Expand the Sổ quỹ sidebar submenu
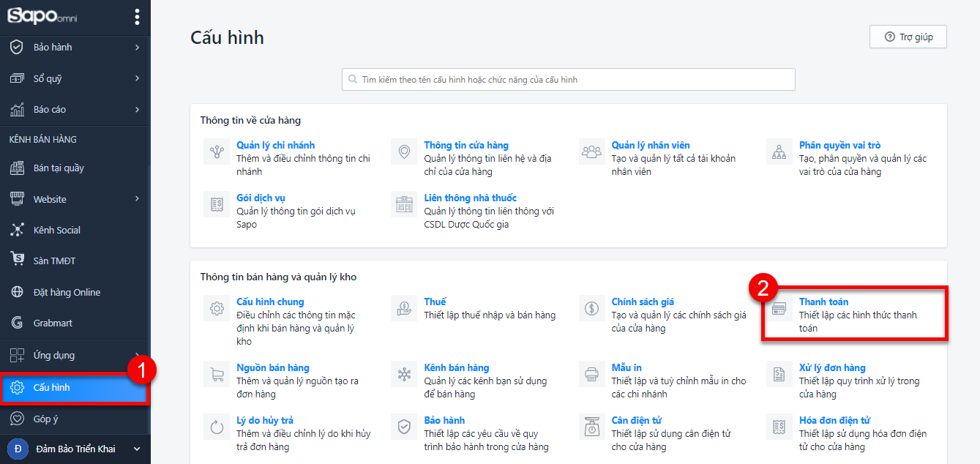980x464 pixels. [x=137, y=78]
